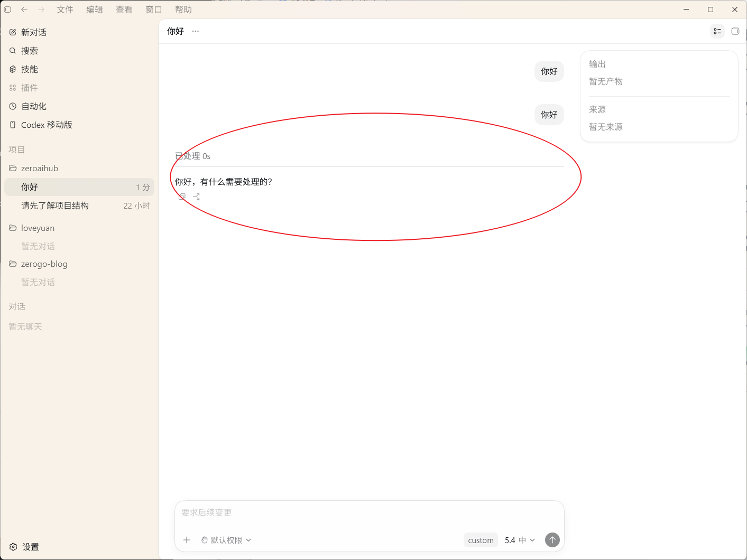
Task: Open conversation 请先了解项目结构
Action: pos(79,206)
